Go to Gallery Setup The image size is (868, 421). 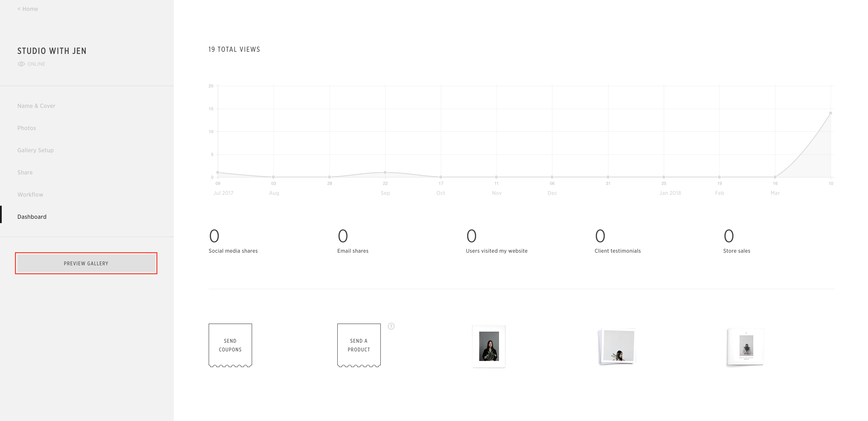35,150
